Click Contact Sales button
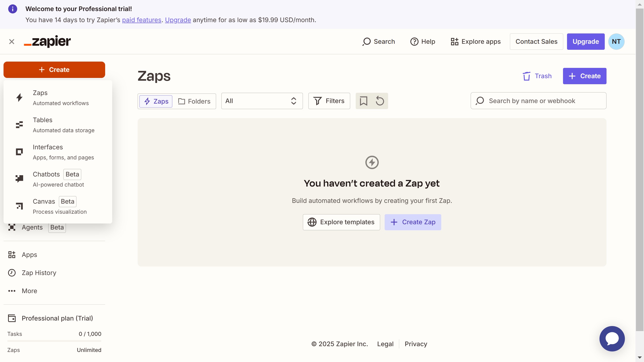 pyautogui.click(x=536, y=41)
